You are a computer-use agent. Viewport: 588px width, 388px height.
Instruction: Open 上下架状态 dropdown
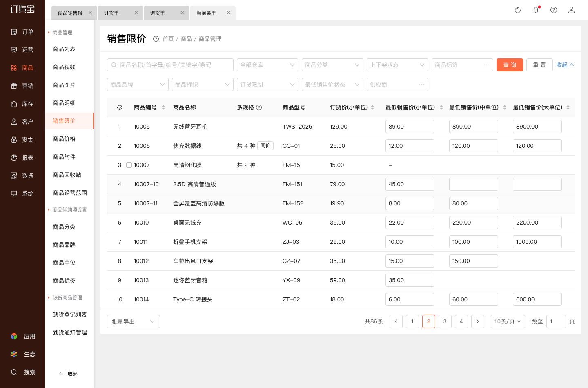(397, 65)
